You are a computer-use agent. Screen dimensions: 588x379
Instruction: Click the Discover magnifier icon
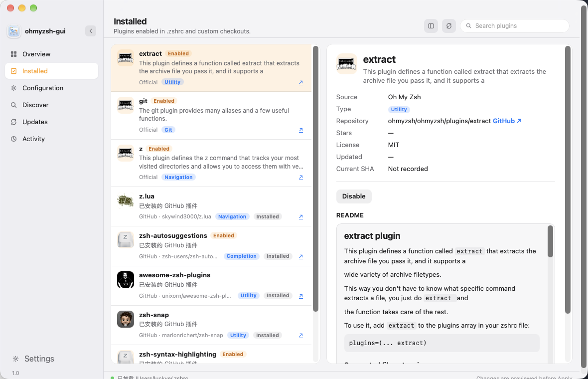[x=14, y=105]
